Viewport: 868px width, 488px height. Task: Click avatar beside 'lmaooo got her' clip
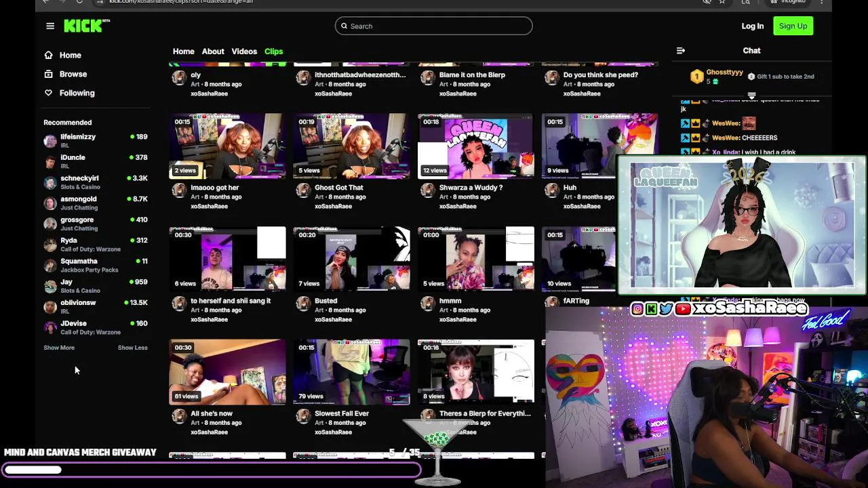[179, 190]
